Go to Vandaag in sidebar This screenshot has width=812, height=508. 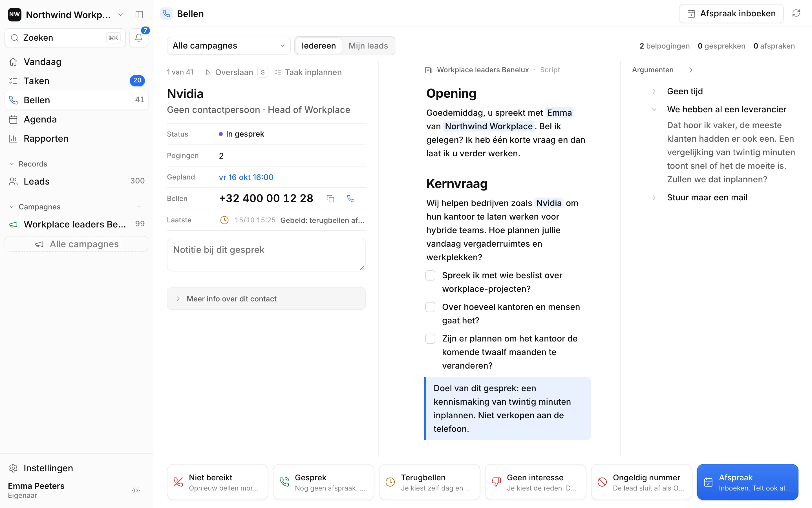click(76, 62)
